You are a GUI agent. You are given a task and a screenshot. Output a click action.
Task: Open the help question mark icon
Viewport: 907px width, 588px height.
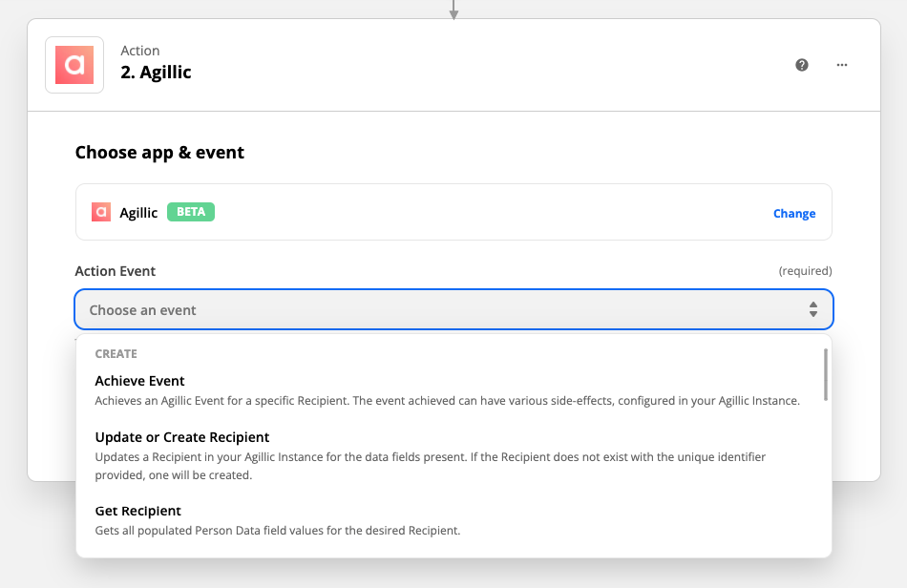click(802, 65)
